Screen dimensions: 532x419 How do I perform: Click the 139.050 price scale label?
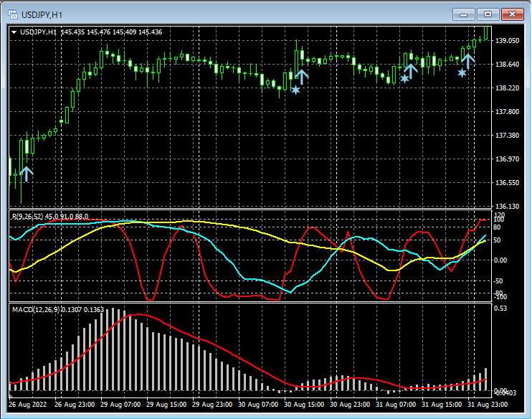[508, 41]
